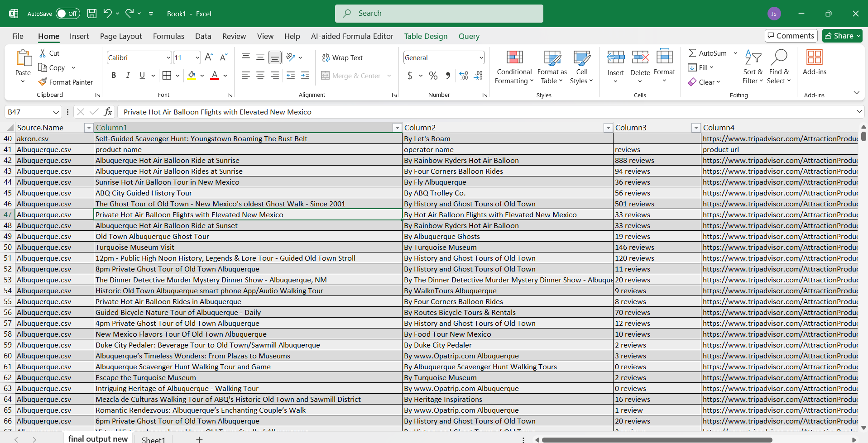
Task: Open the General number format dropdown
Action: pyautogui.click(x=481, y=57)
